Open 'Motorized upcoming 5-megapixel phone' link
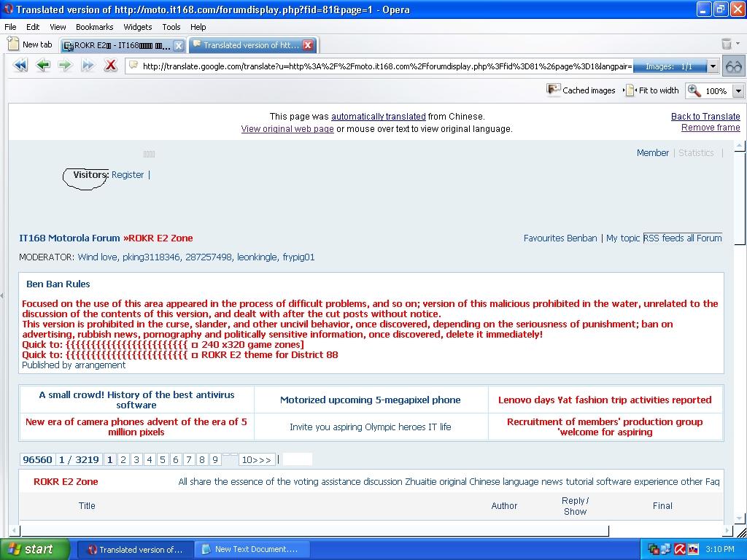The image size is (747, 560). (x=370, y=400)
